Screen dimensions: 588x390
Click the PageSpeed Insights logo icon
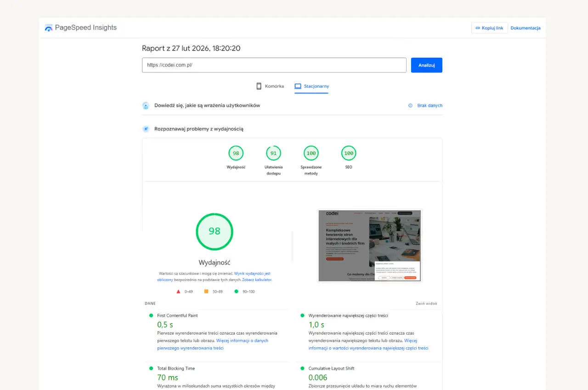tap(49, 28)
